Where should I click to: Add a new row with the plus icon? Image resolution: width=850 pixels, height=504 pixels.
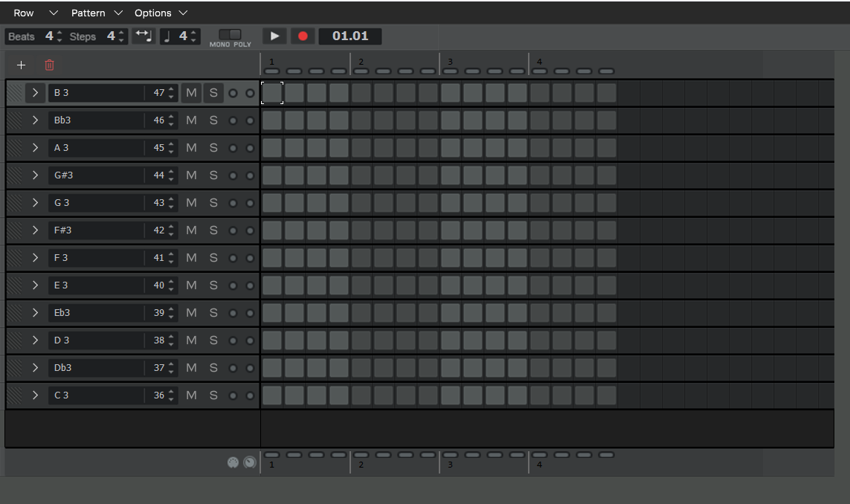(x=21, y=65)
